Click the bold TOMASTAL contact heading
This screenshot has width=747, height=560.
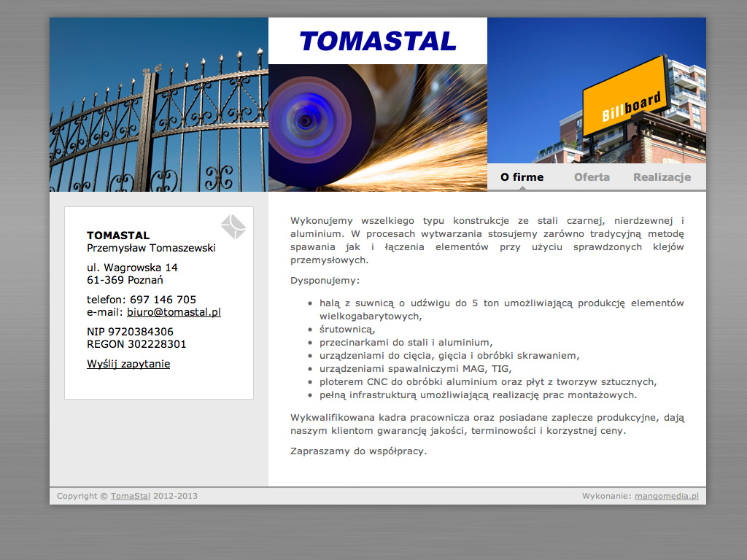[x=118, y=236]
